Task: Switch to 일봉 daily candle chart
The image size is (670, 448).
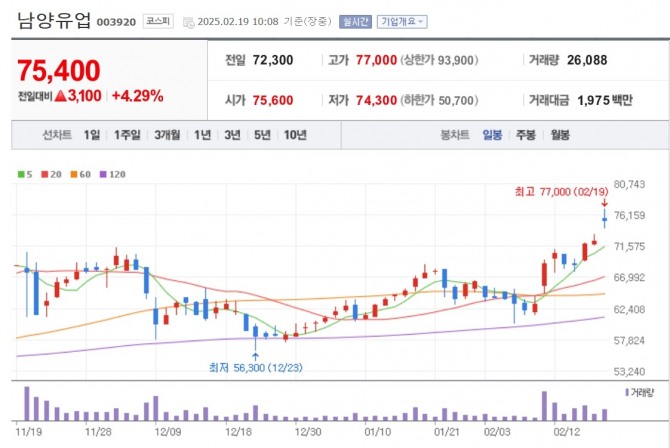Action: click(x=492, y=135)
